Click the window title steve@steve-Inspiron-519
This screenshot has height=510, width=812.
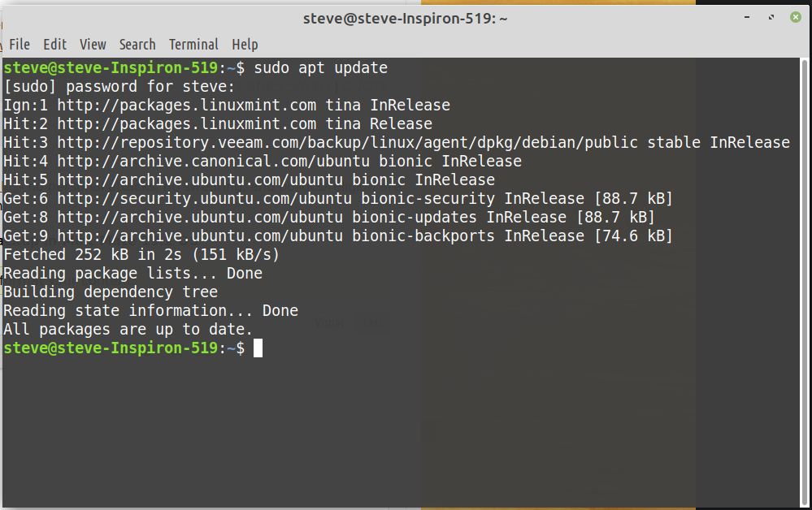point(405,19)
